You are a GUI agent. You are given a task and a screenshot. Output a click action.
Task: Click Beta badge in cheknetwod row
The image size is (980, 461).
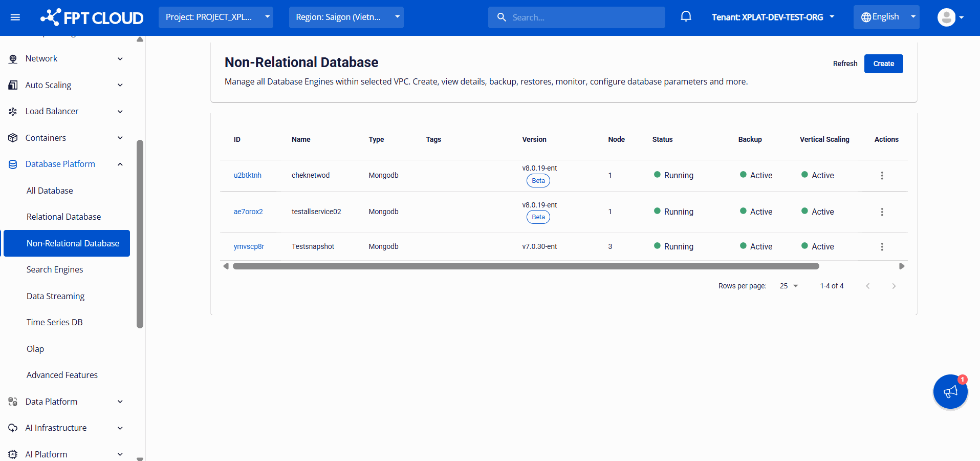tap(538, 181)
